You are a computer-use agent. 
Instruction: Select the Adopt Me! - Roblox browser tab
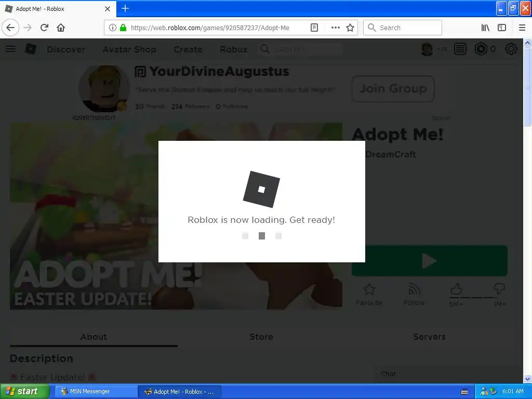(58, 9)
